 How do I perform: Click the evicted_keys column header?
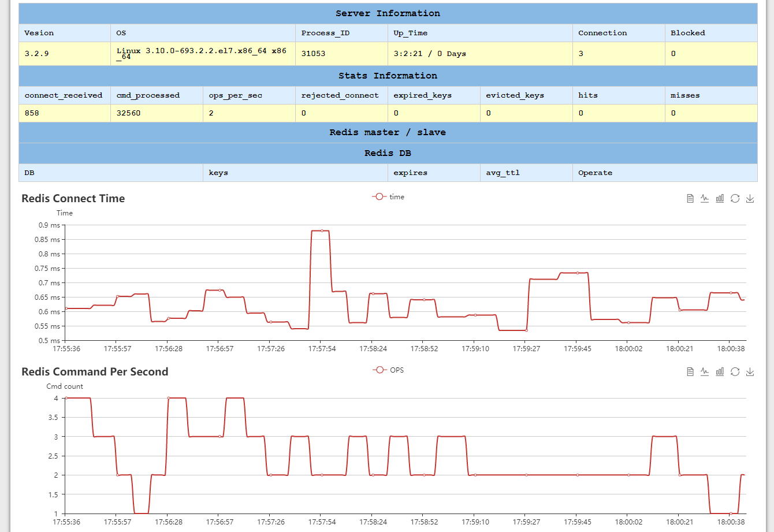coord(526,95)
